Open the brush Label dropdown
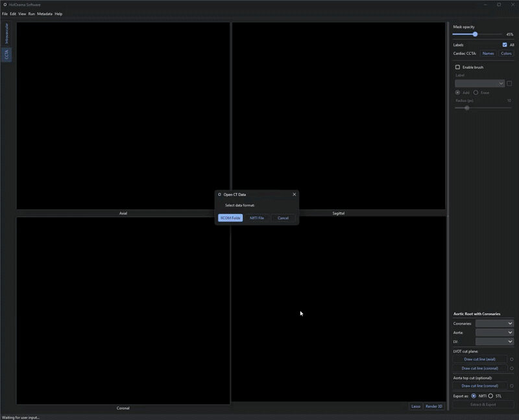This screenshot has height=420, width=519. (x=479, y=84)
